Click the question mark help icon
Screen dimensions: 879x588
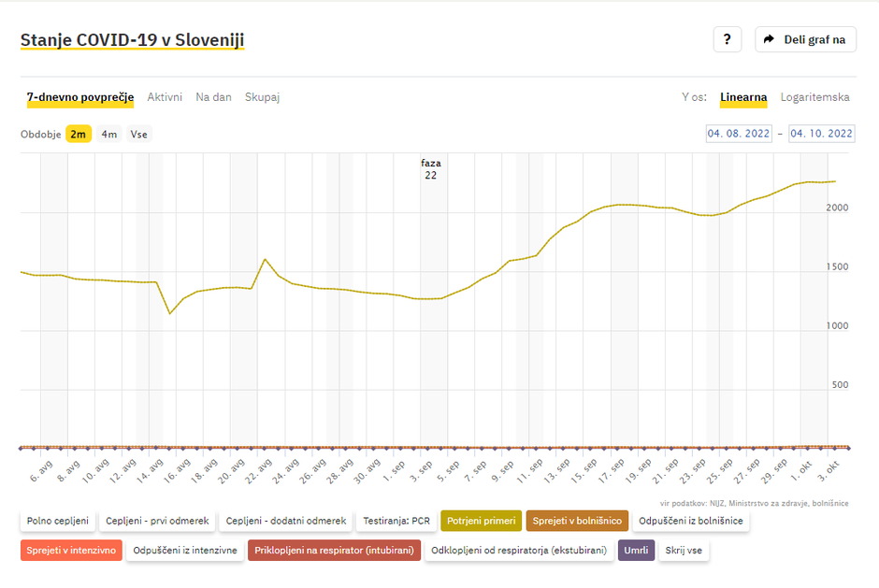click(x=728, y=39)
